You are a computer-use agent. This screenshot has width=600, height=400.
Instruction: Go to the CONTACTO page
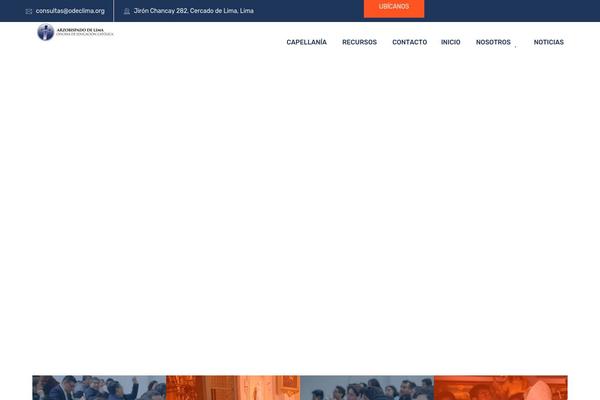tap(409, 42)
